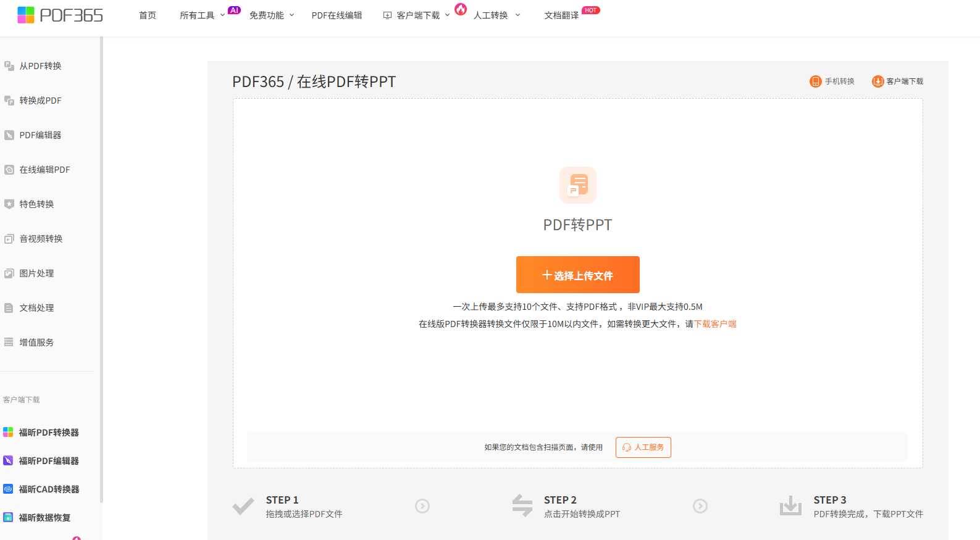Click the arrow between STEP 2 and STEP 3
The width and height of the screenshot is (980, 540).
point(700,506)
